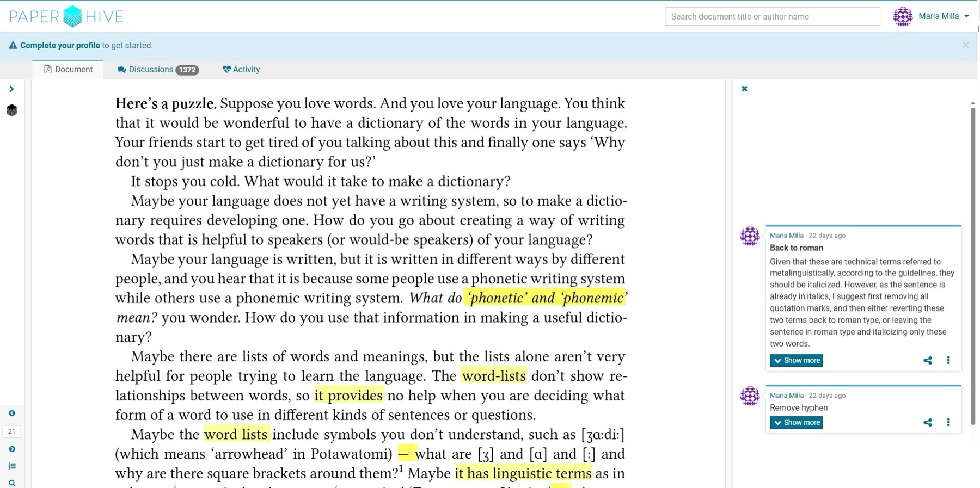Viewport: 980px width, 488px height.
Task: Close the discussions side panel
Action: coord(744,89)
